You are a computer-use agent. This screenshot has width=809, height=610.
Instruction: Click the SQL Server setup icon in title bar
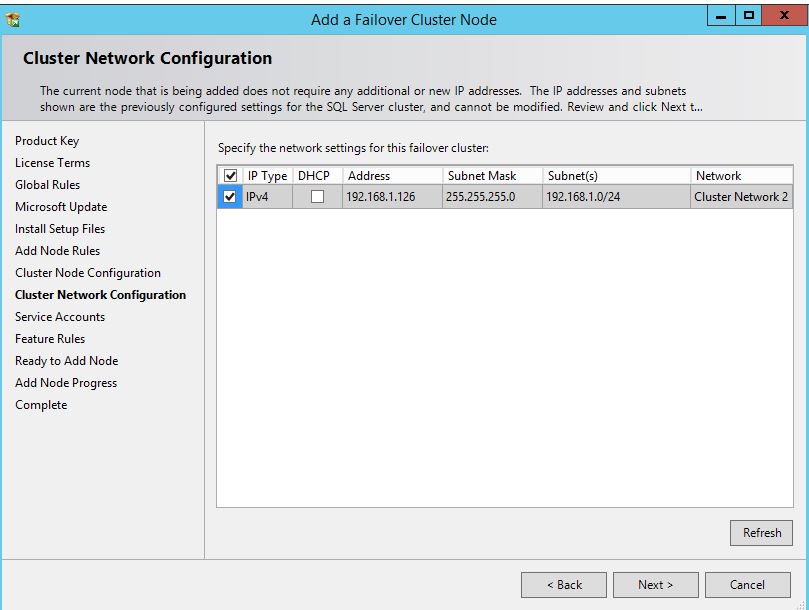tap(13, 19)
